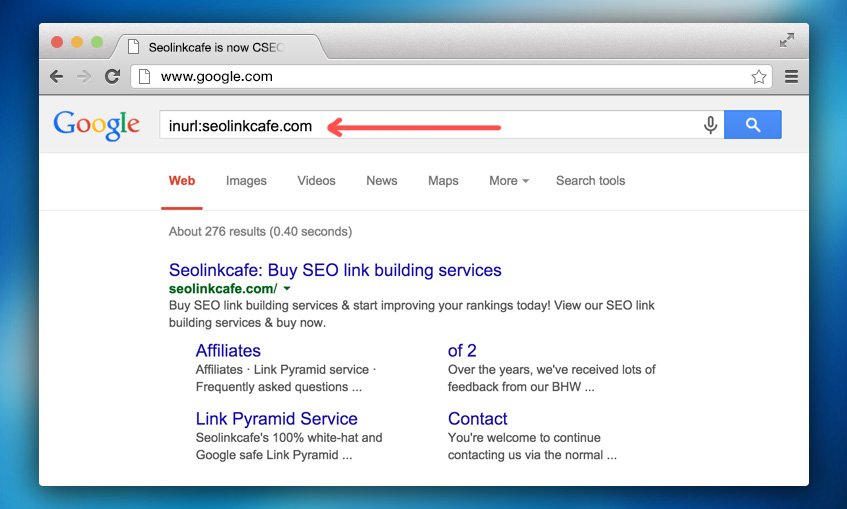
Task: Switch to News results
Action: (x=382, y=181)
